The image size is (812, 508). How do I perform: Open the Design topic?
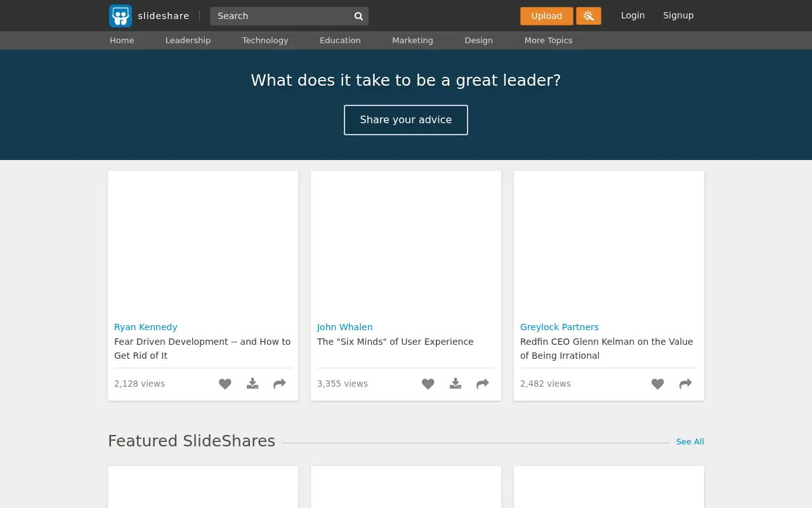tap(478, 40)
